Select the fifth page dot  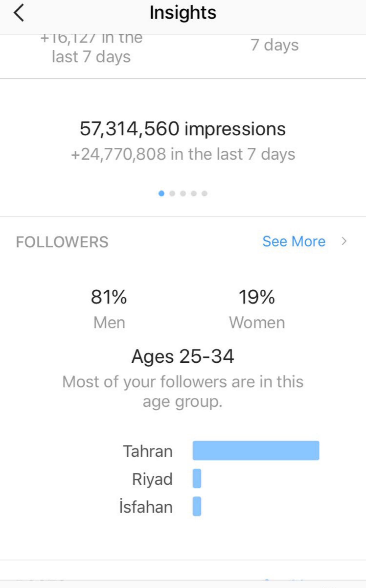(205, 193)
